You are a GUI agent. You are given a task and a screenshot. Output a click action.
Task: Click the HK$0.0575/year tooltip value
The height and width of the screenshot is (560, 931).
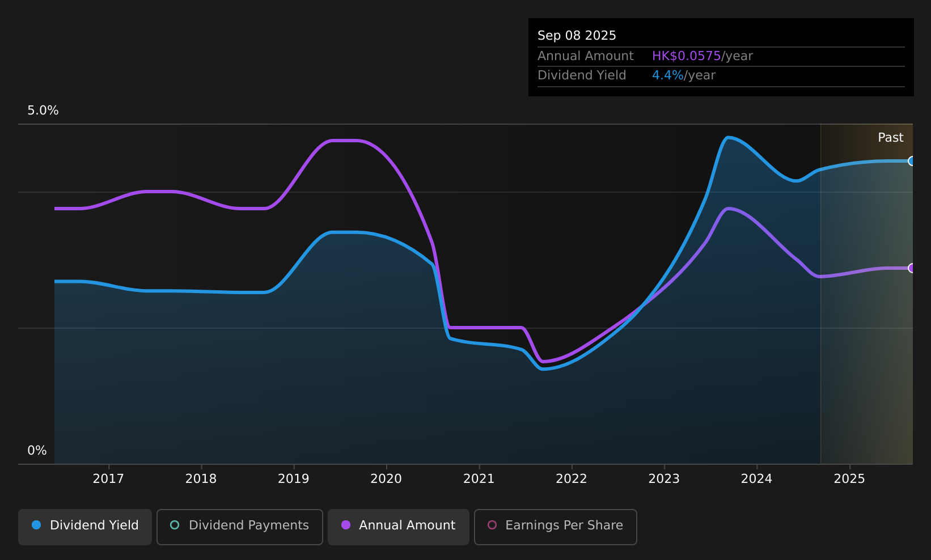click(703, 56)
